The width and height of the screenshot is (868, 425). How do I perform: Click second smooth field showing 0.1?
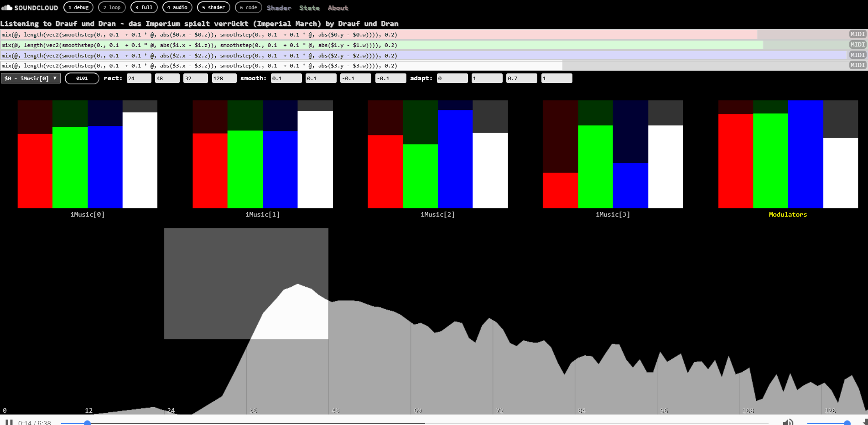click(x=321, y=78)
